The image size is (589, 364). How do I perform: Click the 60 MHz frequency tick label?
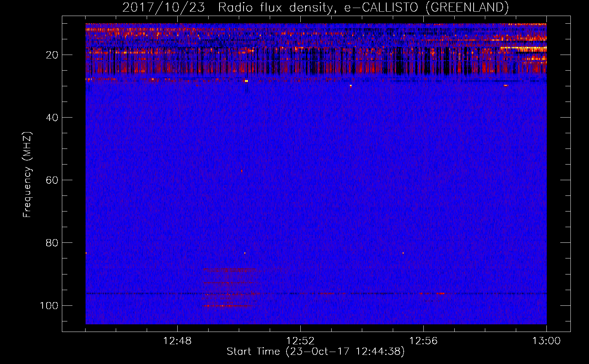(x=52, y=180)
